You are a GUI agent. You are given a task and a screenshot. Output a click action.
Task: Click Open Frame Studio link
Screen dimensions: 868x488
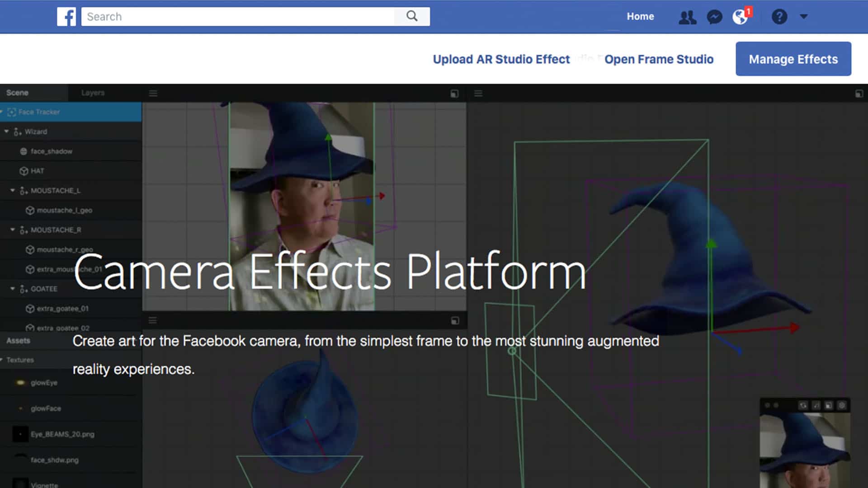(659, 59)
